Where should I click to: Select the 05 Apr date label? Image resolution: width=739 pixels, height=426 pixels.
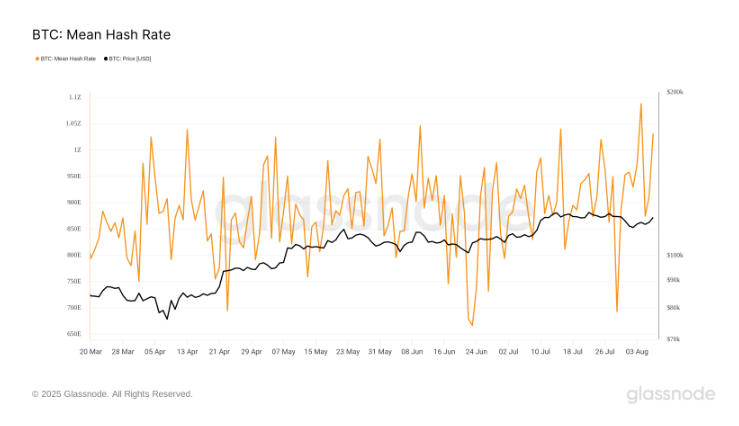155,352
